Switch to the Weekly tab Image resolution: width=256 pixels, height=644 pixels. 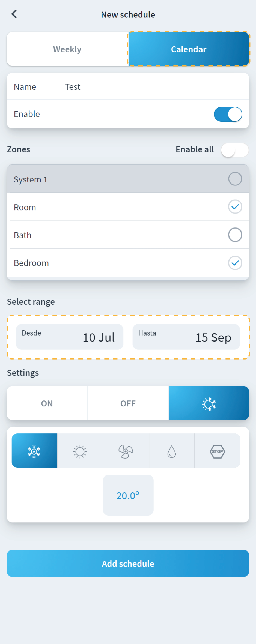click(x=67, y=49)
